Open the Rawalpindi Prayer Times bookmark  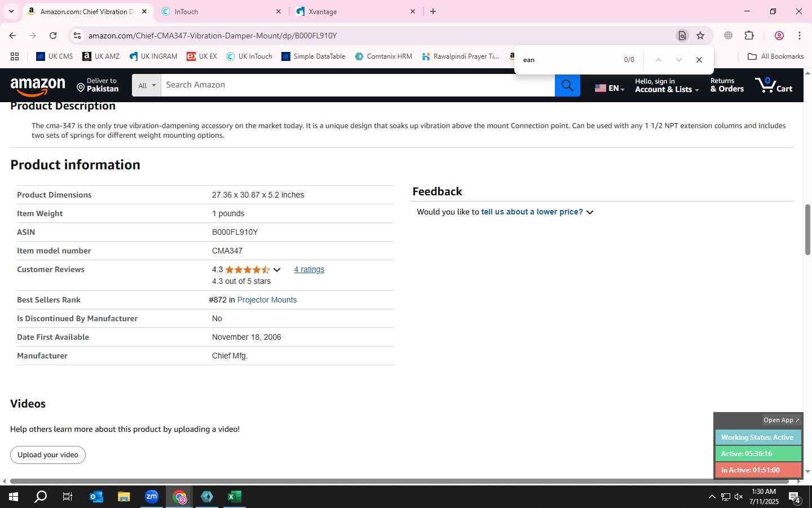[461, 56]
